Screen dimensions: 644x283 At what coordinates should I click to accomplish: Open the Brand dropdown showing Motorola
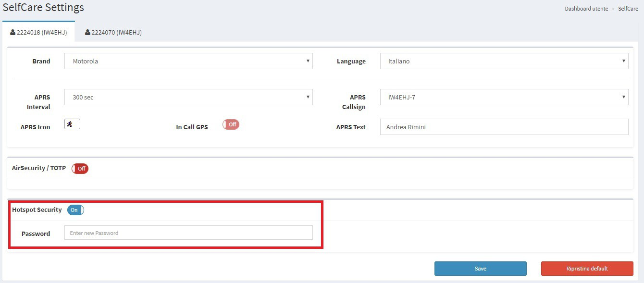188,61
